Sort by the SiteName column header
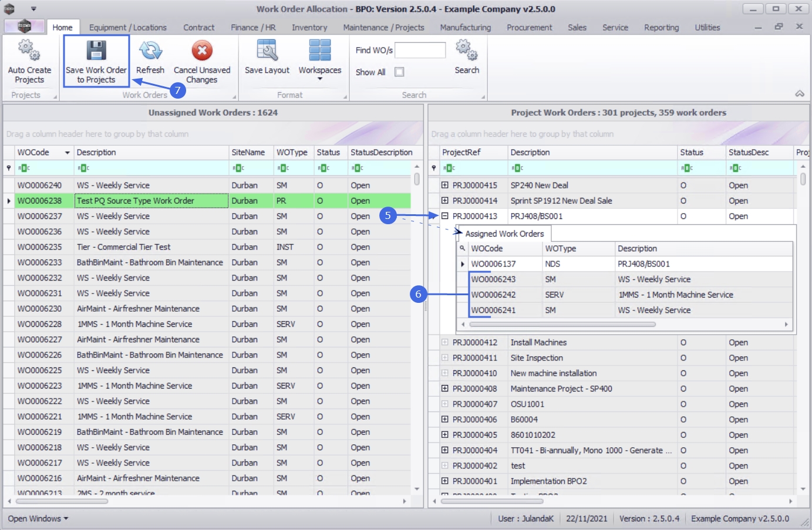Viewport: 812px width, 530px height. click(248, 153)
